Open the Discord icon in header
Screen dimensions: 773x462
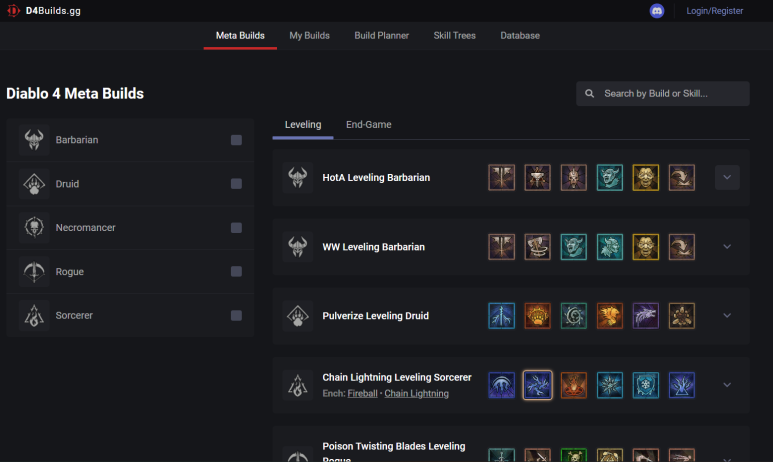pyautogui.click(x=657, y=11)
